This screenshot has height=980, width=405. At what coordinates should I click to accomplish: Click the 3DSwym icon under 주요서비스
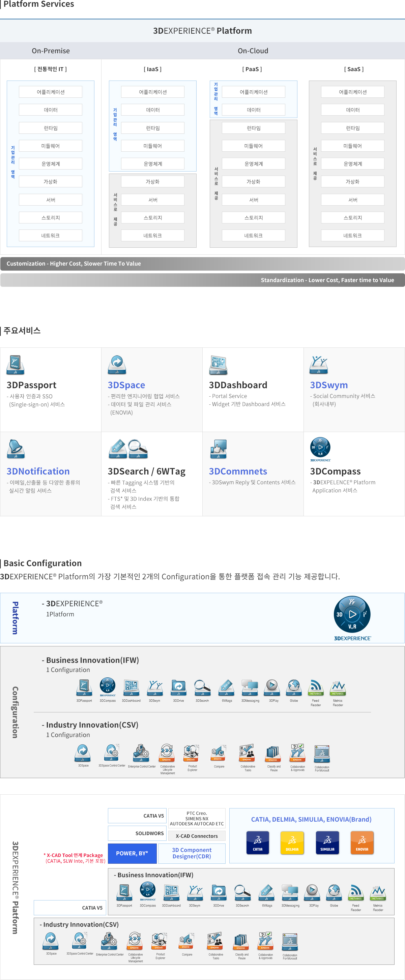tap(319, 365)
